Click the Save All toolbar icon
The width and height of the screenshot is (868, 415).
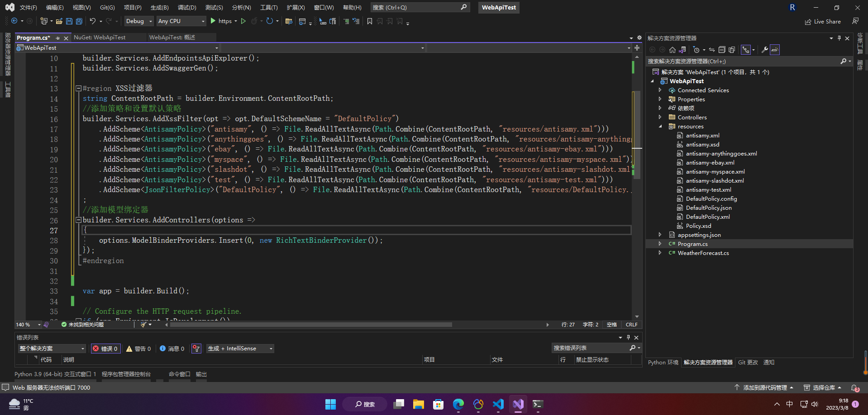coord(79,21)
